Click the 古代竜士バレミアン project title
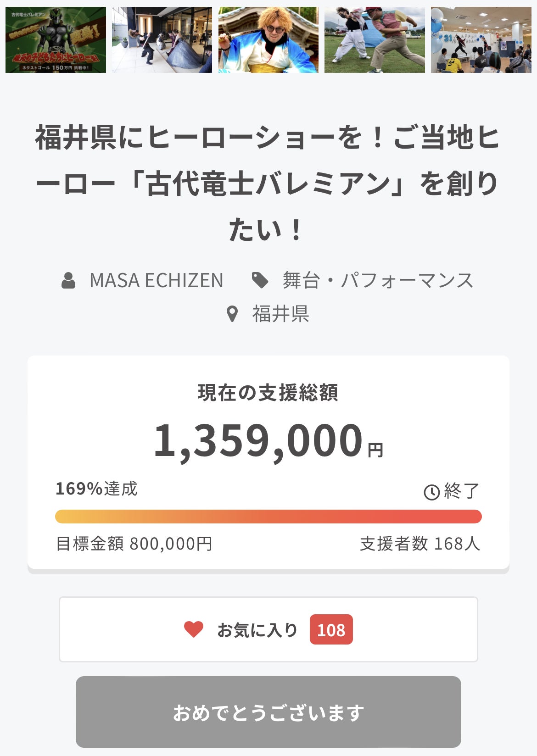 point(268,183)
